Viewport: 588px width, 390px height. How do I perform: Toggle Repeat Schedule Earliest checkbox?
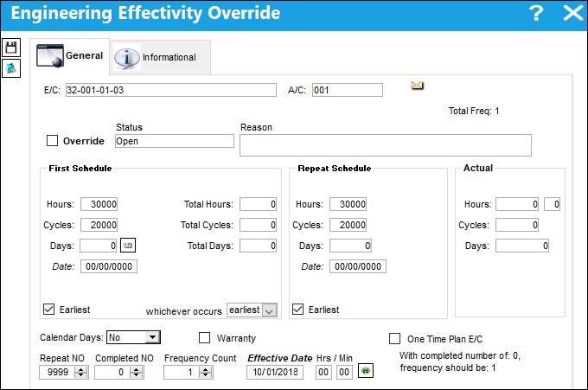point(297,310)
